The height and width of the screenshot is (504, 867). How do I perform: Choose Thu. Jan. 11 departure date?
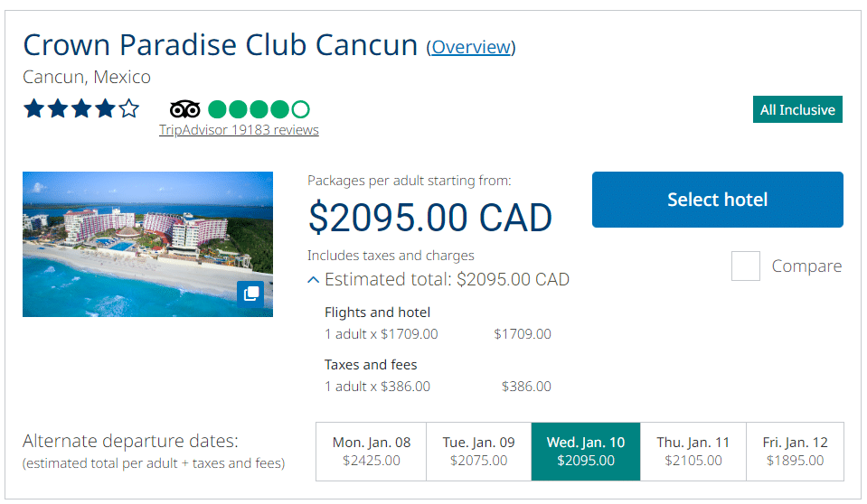point(693,452)
